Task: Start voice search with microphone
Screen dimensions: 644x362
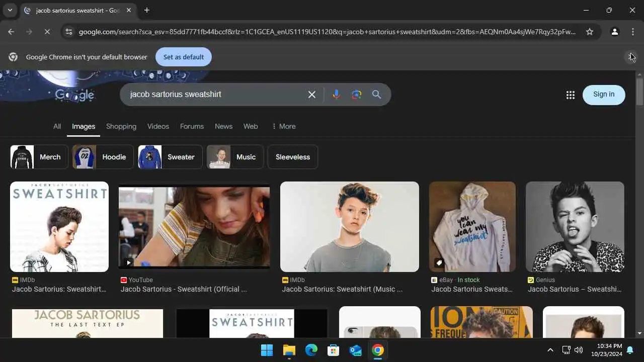Action: tap(336, 95)
